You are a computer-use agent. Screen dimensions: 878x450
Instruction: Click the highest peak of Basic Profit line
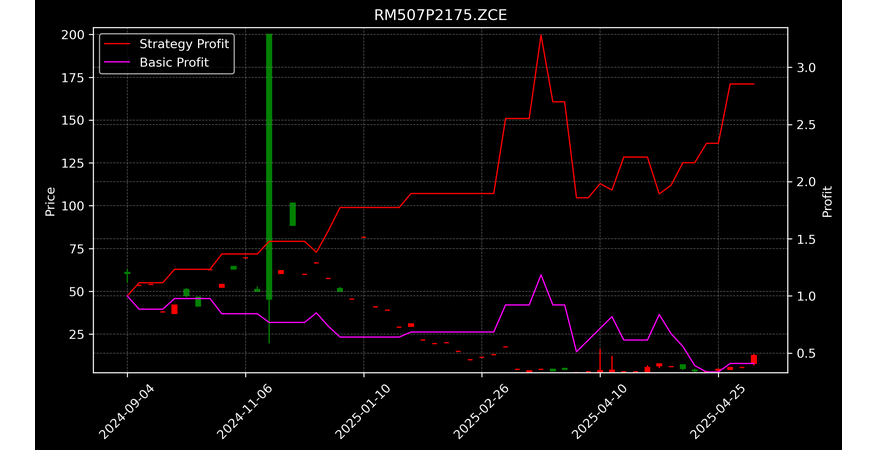541,275
